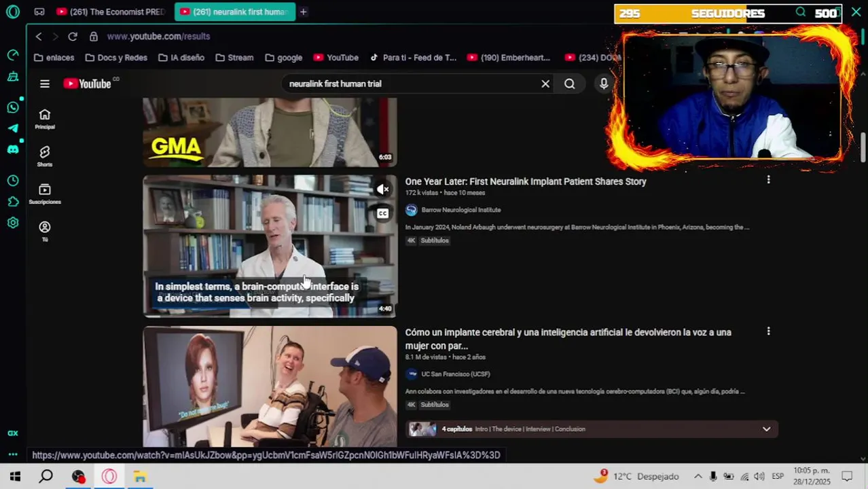Open Cómo un implante cerebral video title
Viewport: 868px width, 489px height.
click(x=568, y=339)
